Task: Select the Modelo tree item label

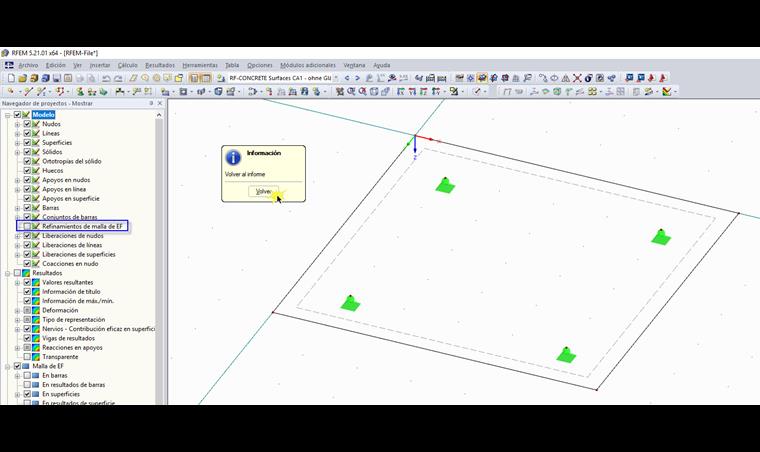Action: pos(44,115)
